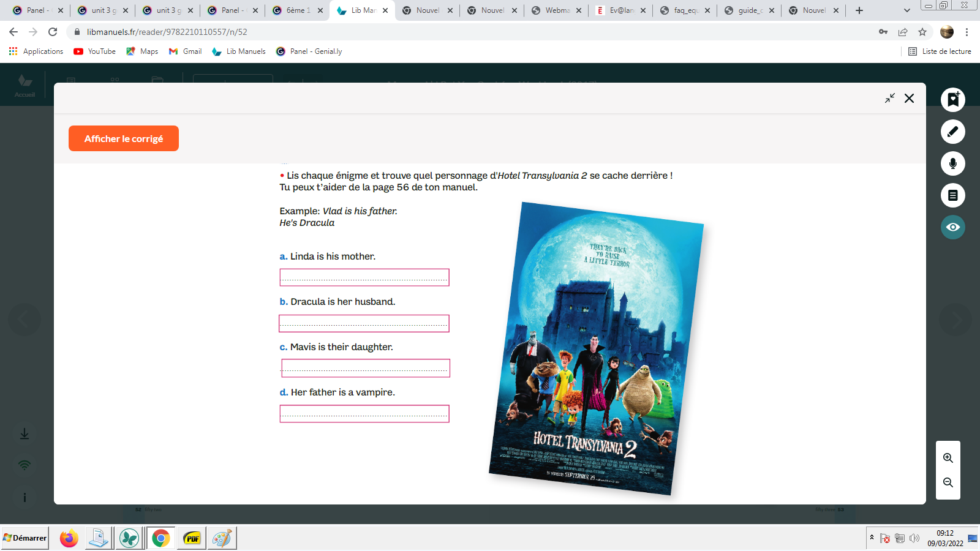Click the download icon in left sidebar
This screenshot has height=551, width=980.
coord(24,433)
